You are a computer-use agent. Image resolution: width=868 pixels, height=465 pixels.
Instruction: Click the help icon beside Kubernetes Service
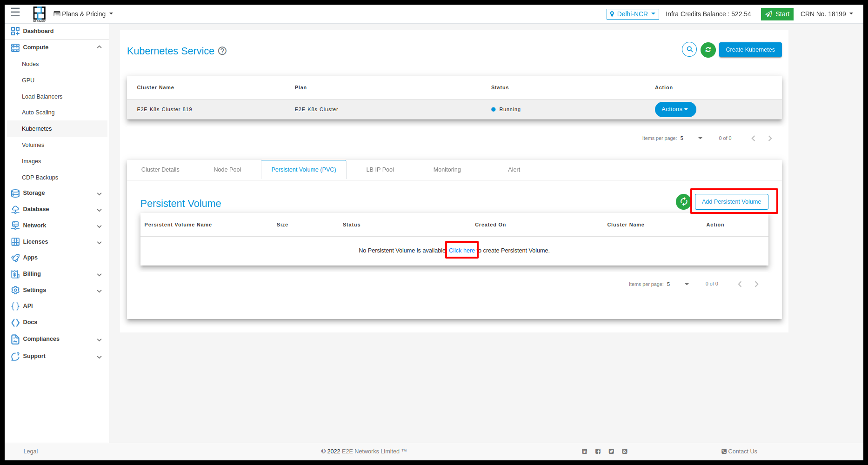[x=222, y=51]
